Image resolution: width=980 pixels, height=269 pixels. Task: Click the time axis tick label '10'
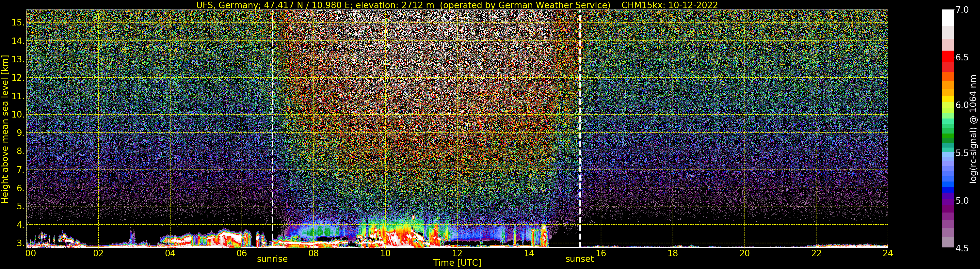pos(385,253)
